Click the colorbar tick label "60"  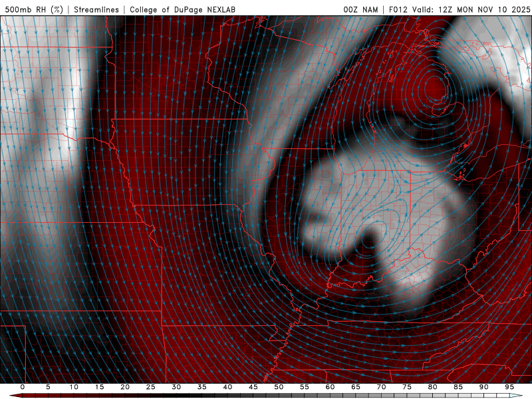[330, 387]
